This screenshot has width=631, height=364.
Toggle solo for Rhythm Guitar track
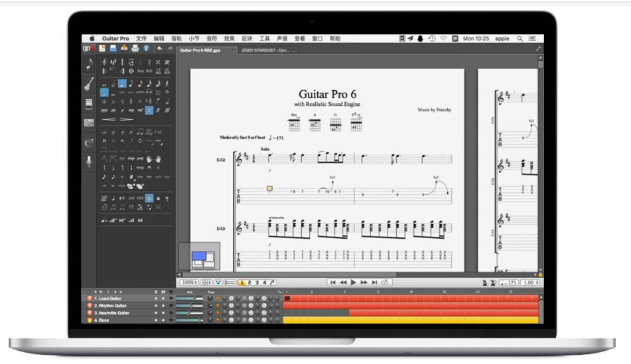(156, 306)
